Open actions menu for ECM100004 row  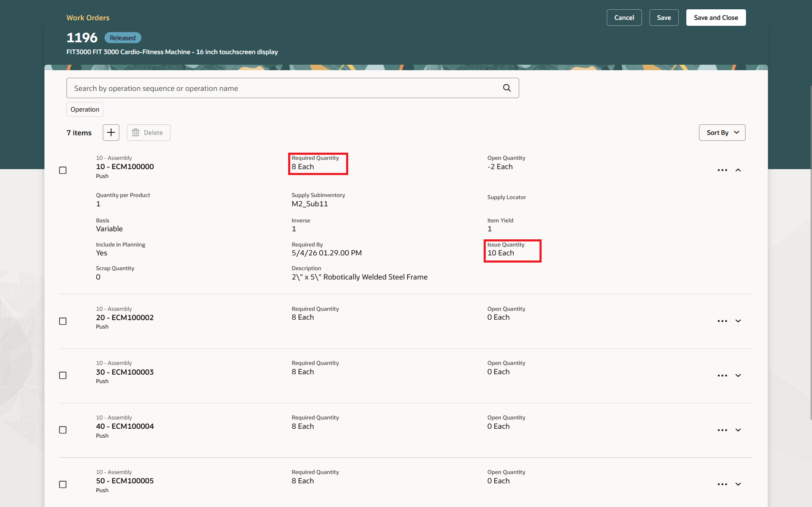coord(722,430)
